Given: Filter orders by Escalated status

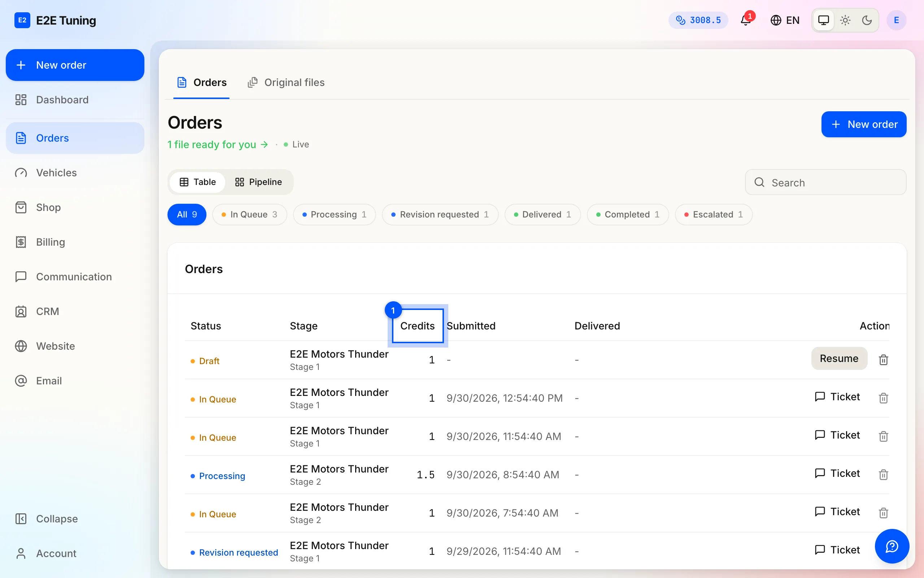Looking at the screenshot, I should click(713, 215).
